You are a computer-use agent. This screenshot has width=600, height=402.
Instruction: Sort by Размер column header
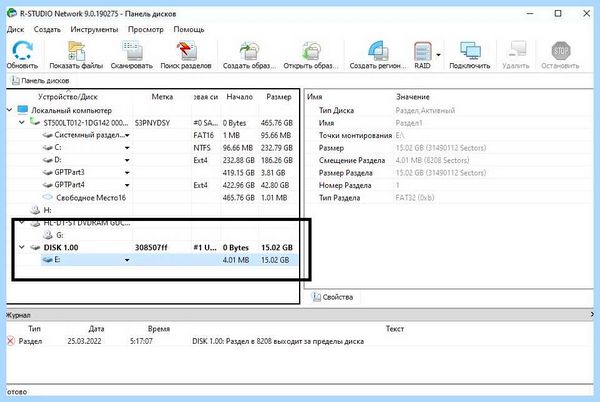coord(279,97)
